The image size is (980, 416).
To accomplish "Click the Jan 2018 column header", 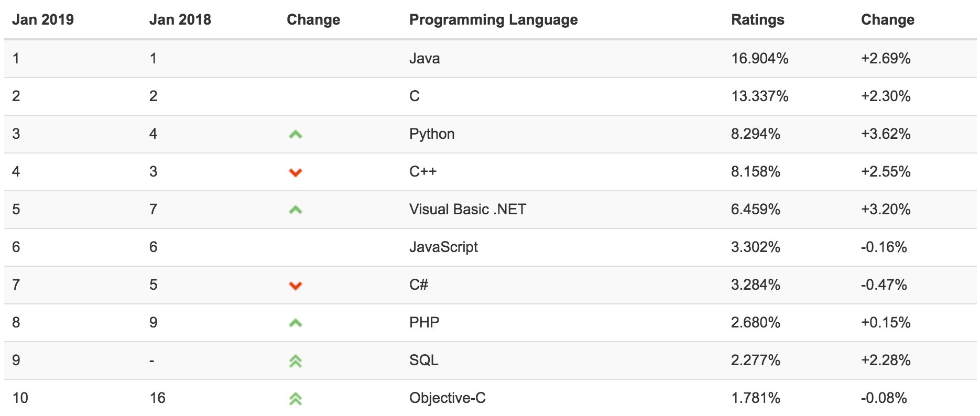I will (180, 20).
